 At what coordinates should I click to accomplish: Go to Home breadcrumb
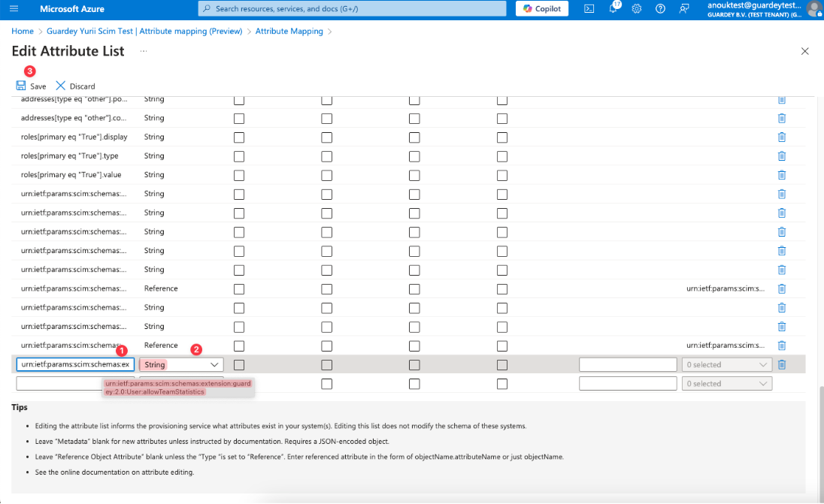point(23,32)
